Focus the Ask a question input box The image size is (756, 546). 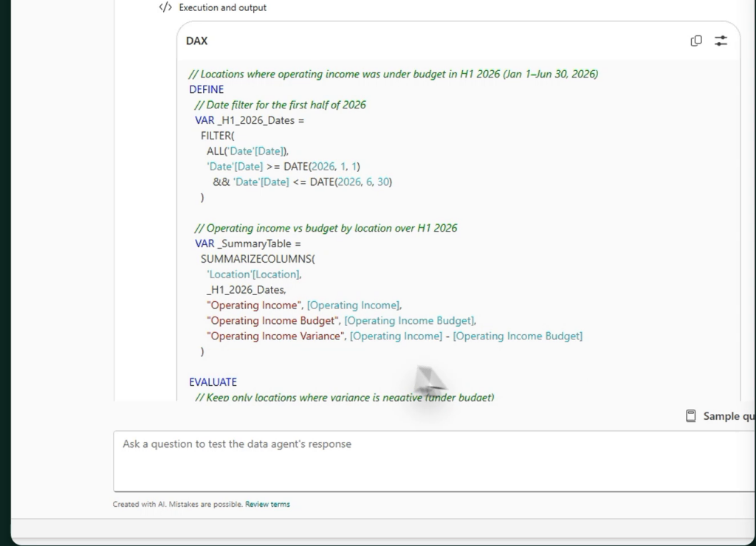(x=434, y=461)
